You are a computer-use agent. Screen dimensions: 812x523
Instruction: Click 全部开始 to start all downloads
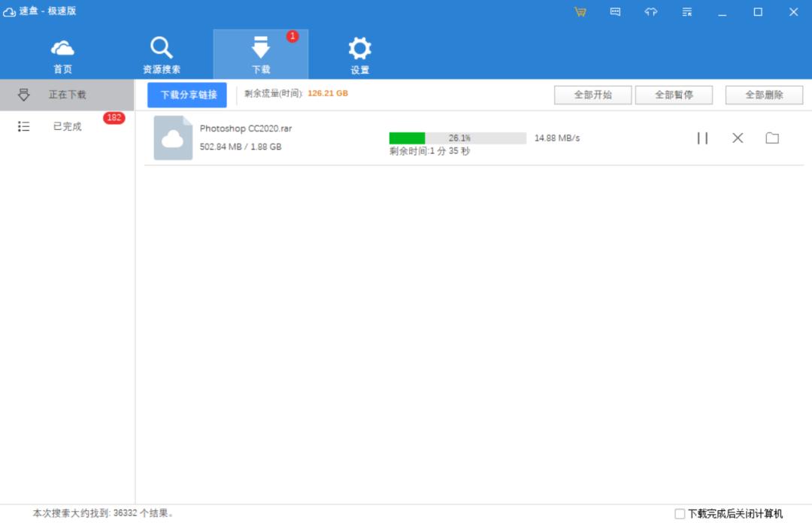pos(592,95)
